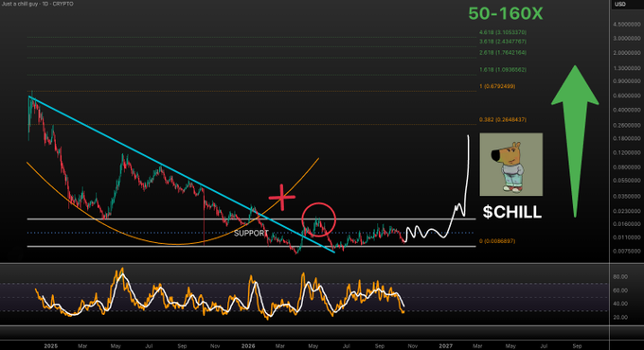Select the green "50-160X" text label
Image resolution: width=644 pixels, height=350 pixels.
click(506, 13)
